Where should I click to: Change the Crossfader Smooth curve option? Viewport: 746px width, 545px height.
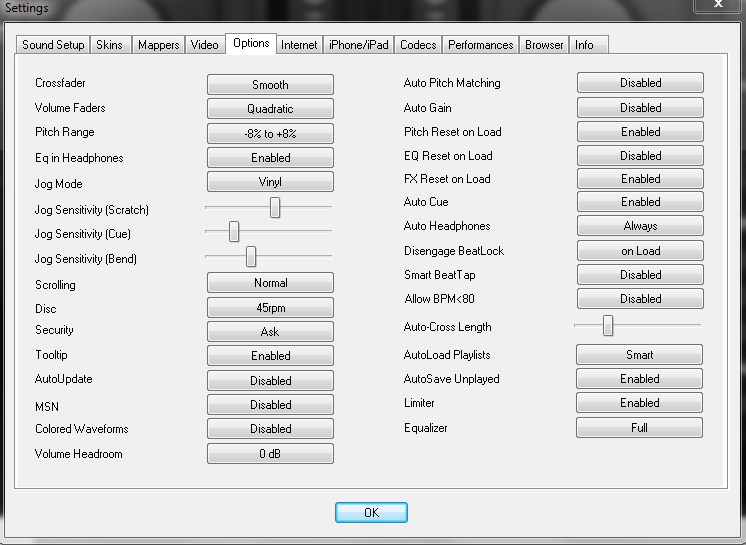pos(270,85)
